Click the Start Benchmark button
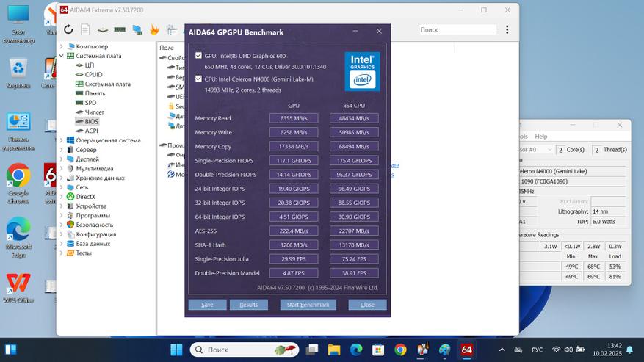 pyautogui.click(x=308, y=305)
